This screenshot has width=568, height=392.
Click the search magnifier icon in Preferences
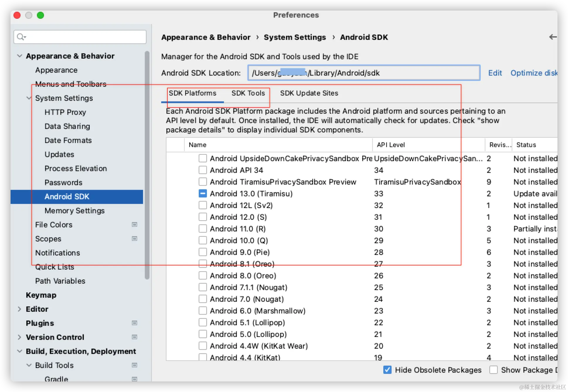pos(21,37)
